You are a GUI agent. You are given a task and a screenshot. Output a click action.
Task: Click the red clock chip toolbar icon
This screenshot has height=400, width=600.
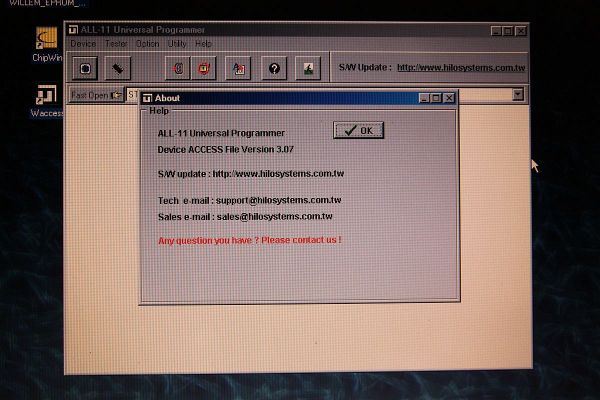pos(204,69)
